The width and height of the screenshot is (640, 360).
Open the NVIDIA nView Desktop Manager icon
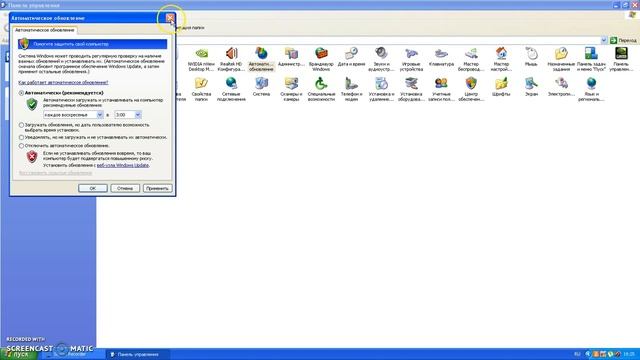click(x=201, y=59)
